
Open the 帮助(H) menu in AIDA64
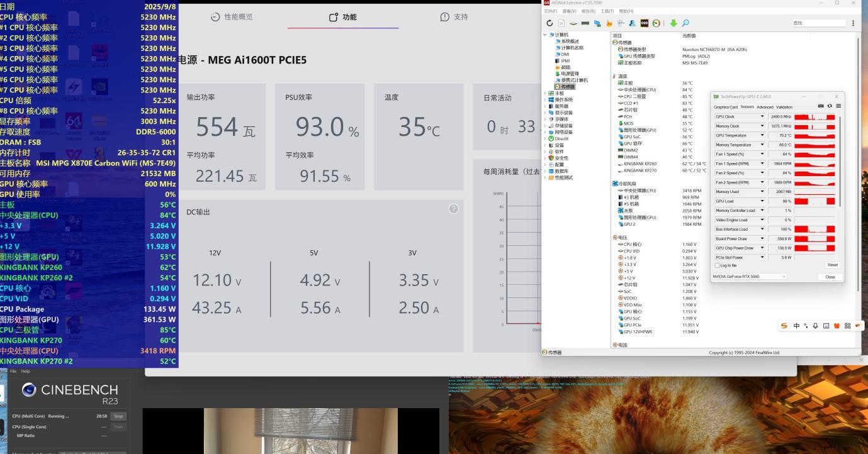(626, 11)
